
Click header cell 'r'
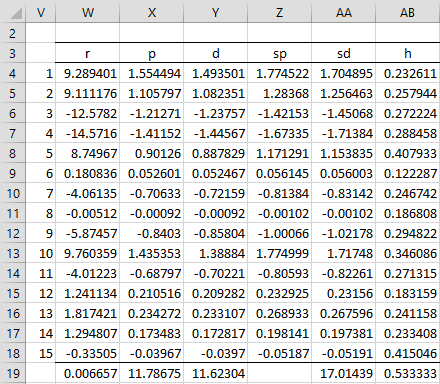(x=88, y=53)
